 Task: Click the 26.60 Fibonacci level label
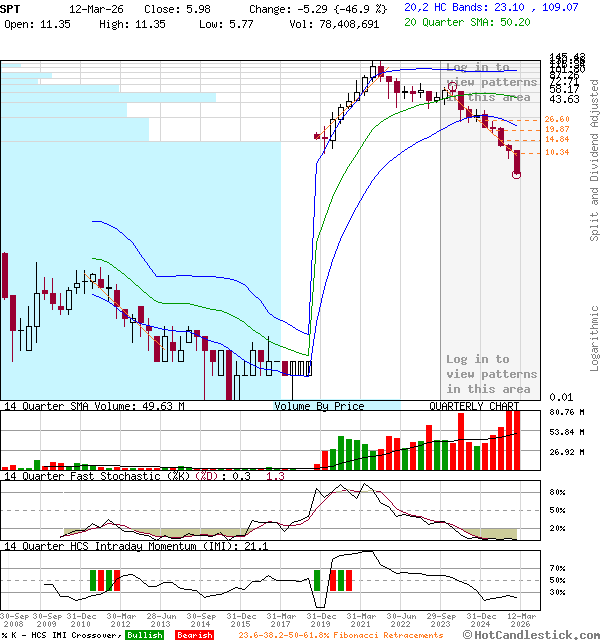click(x=557, y=120)
